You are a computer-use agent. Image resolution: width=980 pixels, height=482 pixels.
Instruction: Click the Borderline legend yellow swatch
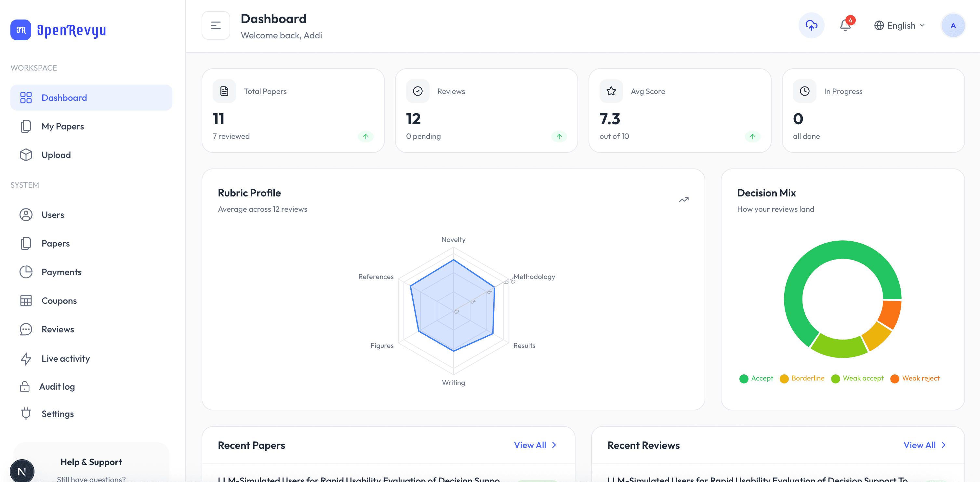point(784,379)
